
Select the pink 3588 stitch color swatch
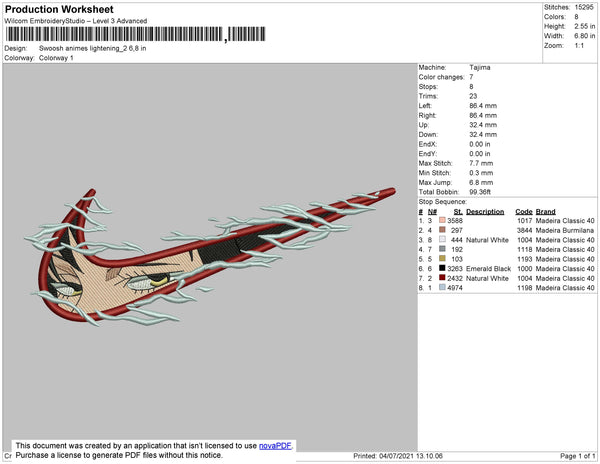pos(442,220)
